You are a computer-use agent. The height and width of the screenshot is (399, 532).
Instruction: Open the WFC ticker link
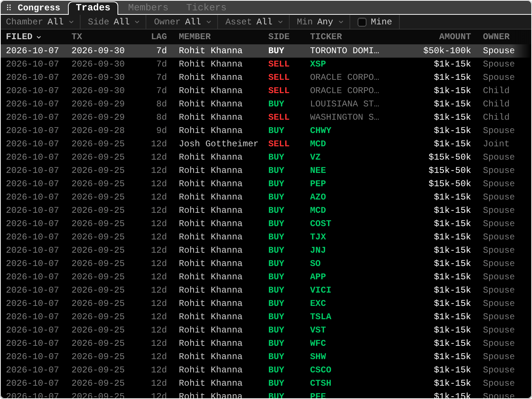click(318, 343)
